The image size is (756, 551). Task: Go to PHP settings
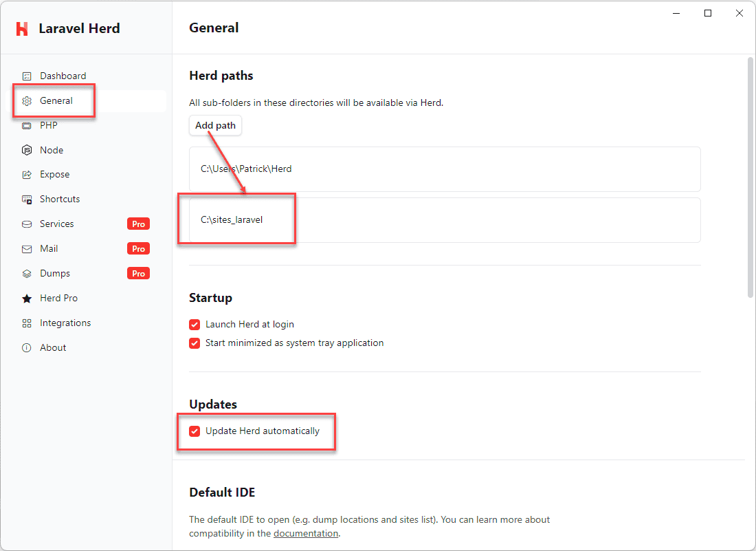[49, 125]
